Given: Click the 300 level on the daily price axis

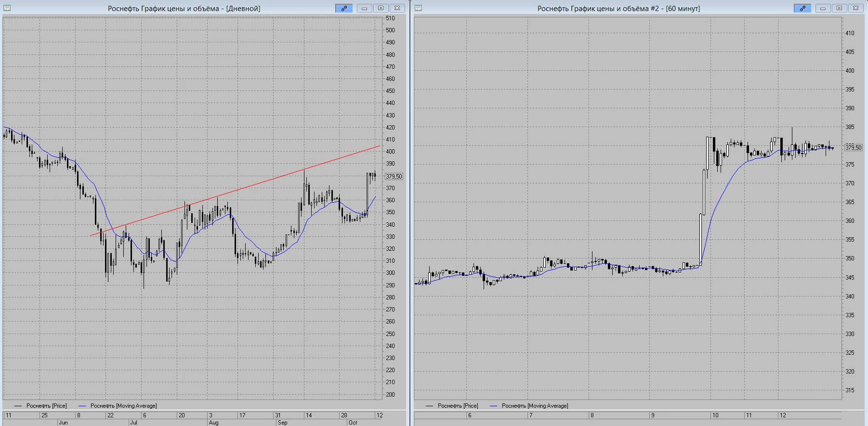Looking at the screenshot, I should tap(390, 273).
